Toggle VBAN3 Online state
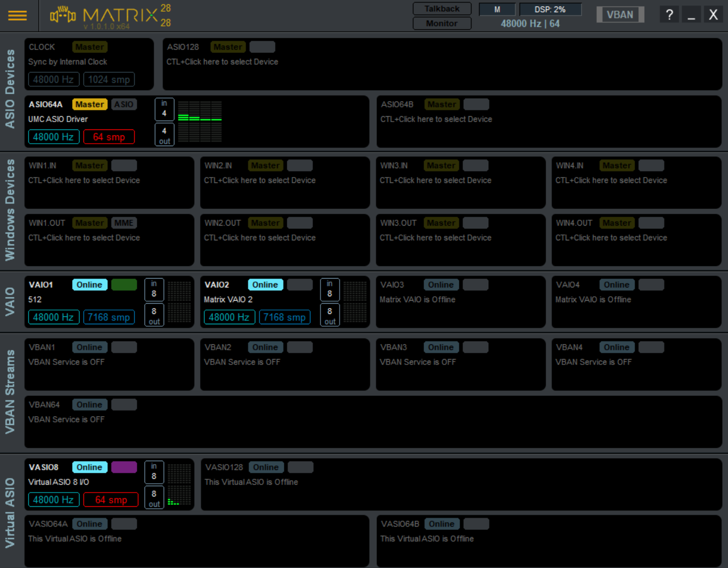The height and width of the screenshot is (568, 728). [x=441, y=347]
